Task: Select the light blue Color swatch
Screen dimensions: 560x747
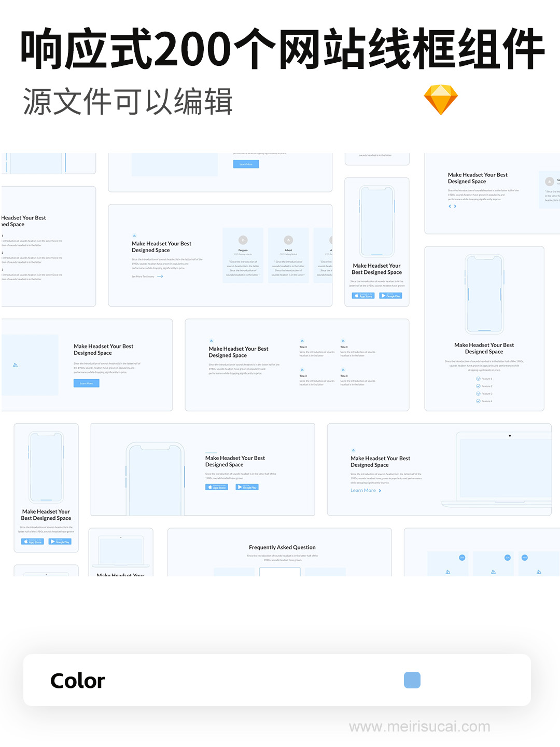Action: 412,680
